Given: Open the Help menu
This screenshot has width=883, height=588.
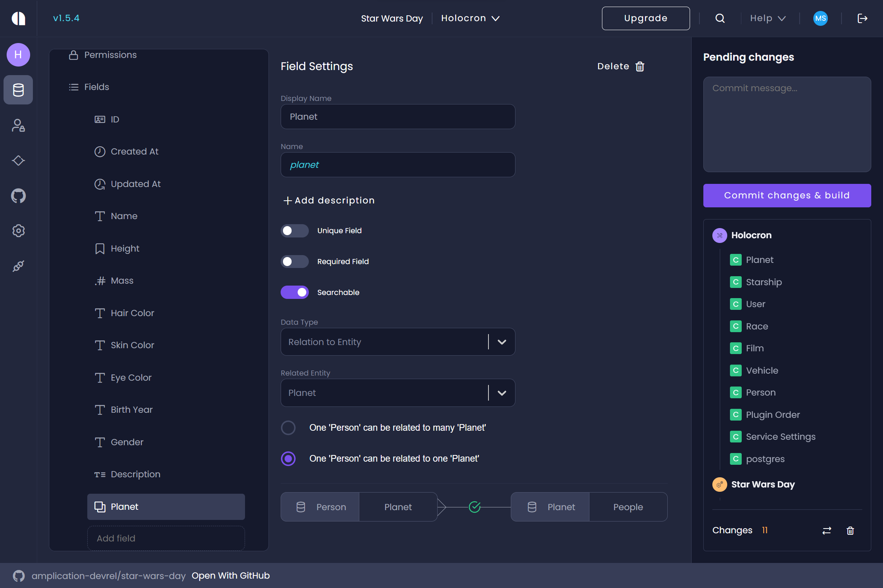Looking at the screenshot, I should click(768, 18).
